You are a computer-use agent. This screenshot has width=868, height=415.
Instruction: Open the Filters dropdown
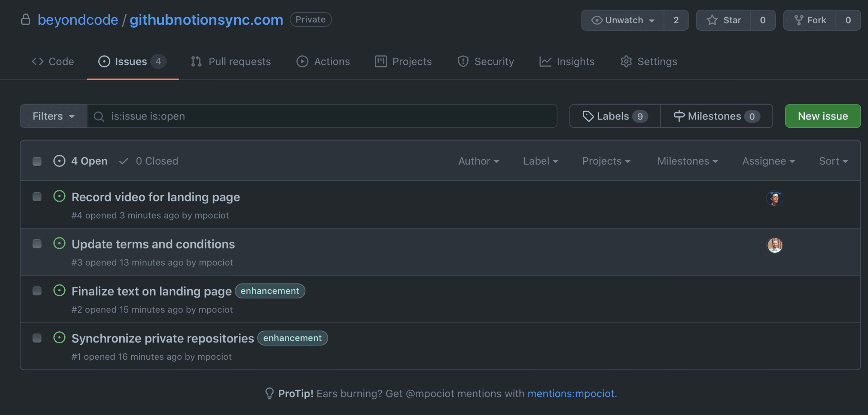point(54,116)
